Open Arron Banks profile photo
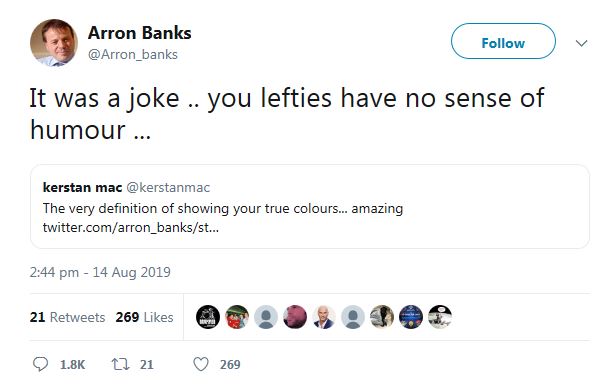The height and width of the screenshot is (387, 615). pos(54,43)
